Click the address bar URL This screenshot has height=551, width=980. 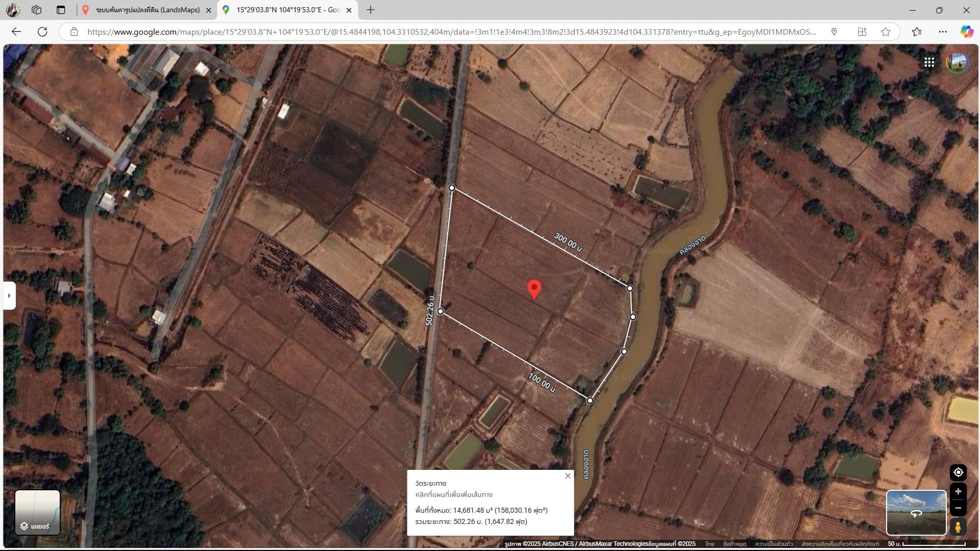[452, 32]
